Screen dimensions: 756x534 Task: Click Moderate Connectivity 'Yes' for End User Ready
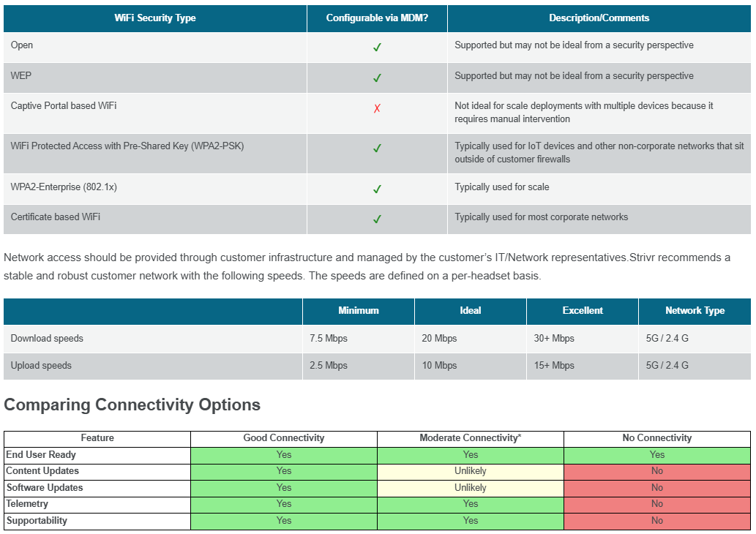471,455
